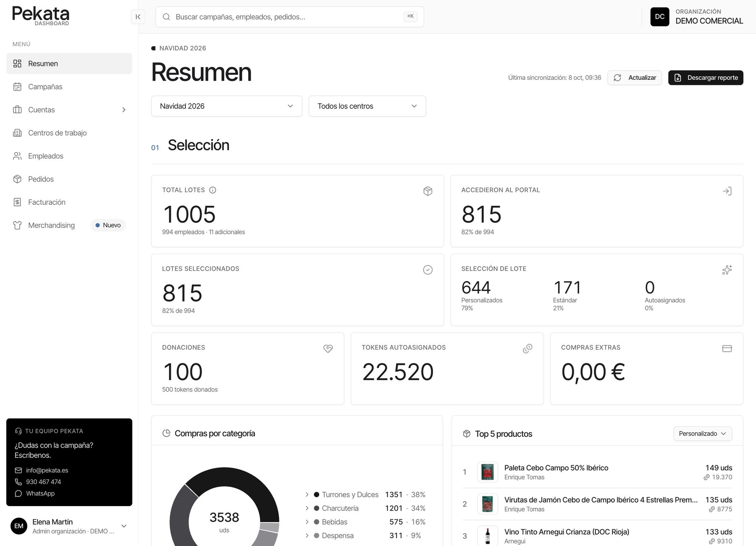
Task: Click the info icon next to Total Lotes
Action: tap(213, 190)
